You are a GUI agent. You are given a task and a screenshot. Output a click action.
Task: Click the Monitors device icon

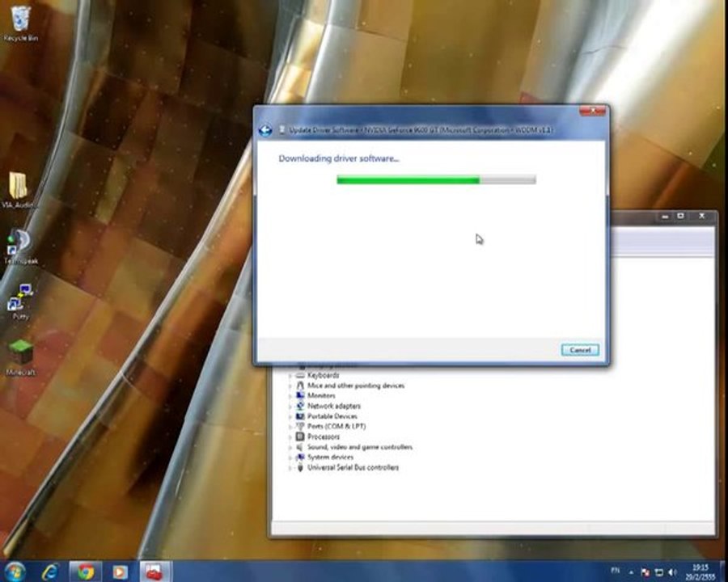click(x=300, y=395)
